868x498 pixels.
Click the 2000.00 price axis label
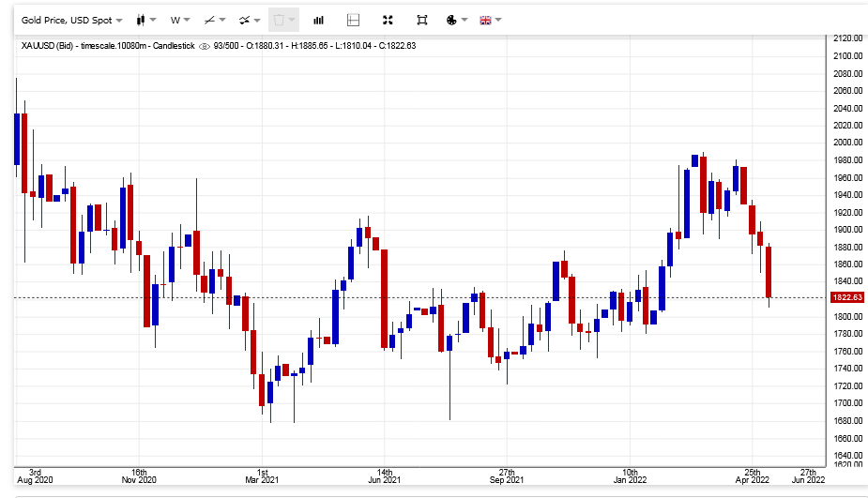tap(846, 143)
